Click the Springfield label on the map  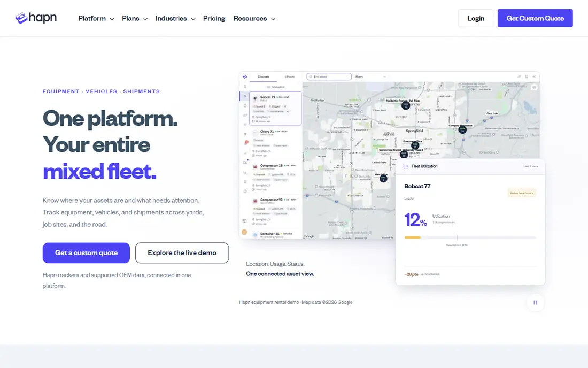pos(414,131)
